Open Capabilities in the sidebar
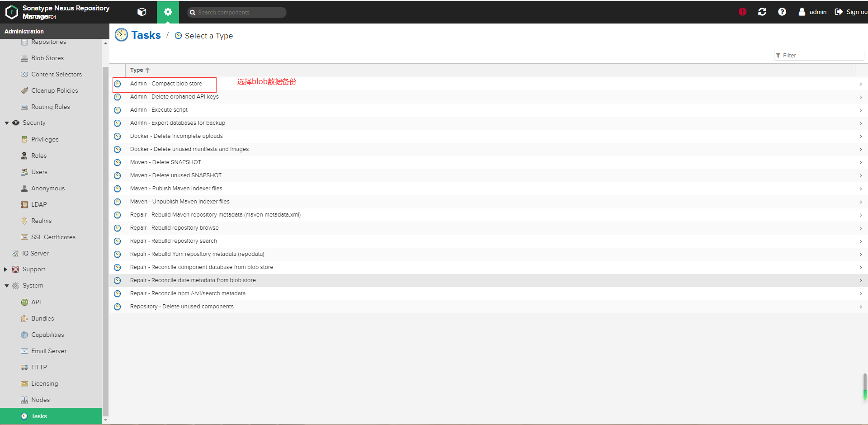The height and width of the screenshot is (425, 868). point(47,335)
